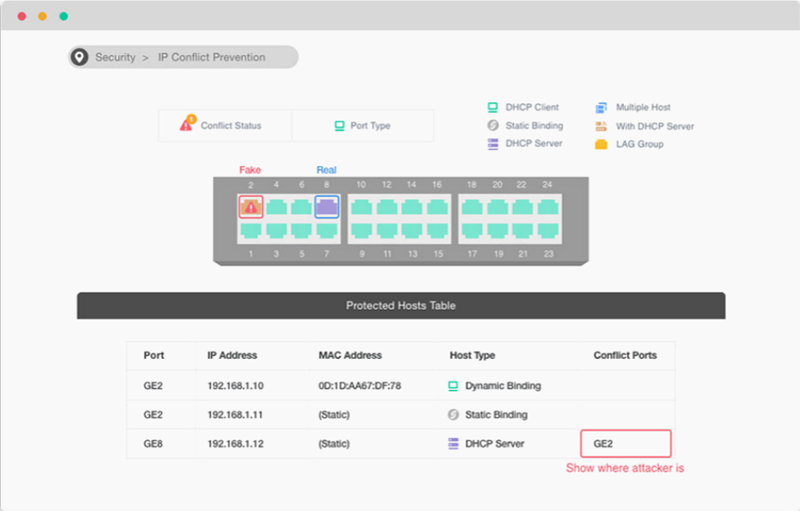Select switch port 12

tap(387, 207)
